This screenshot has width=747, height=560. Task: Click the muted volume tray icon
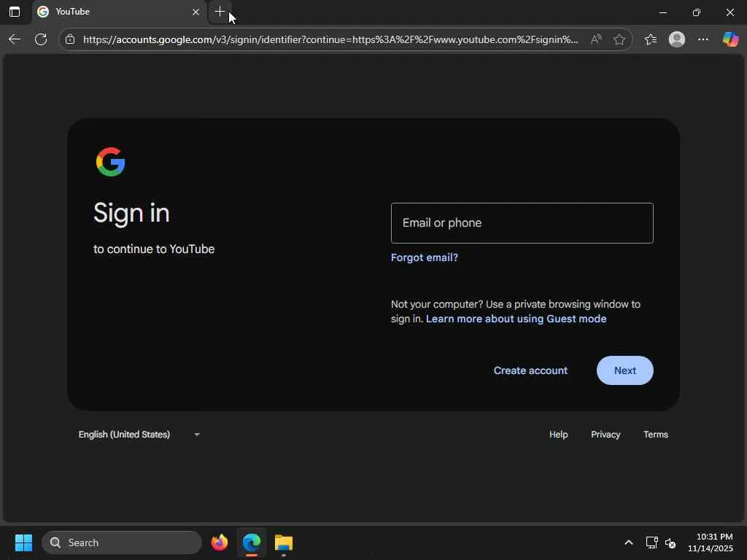670,542
